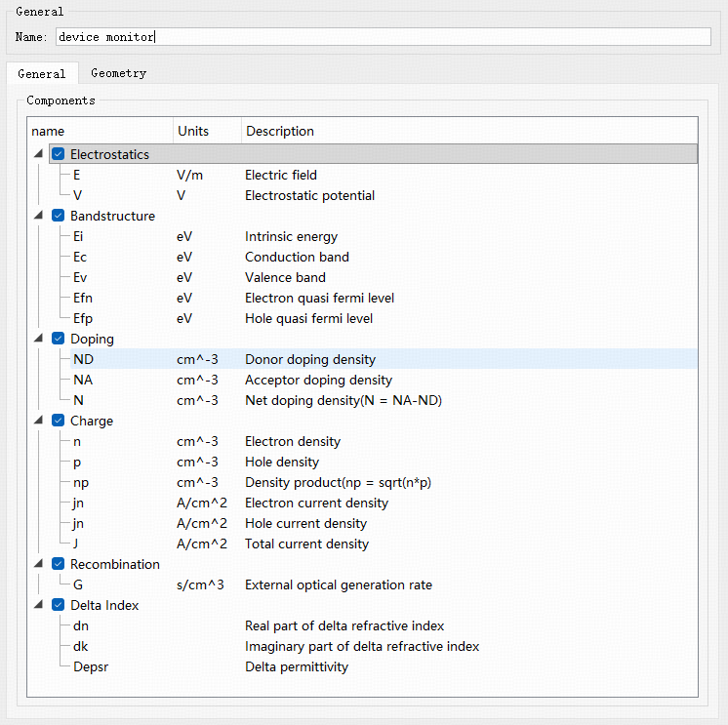Uncheck the Electrostatics checkbox
This screenshot has width=728, height=725.
59,154
